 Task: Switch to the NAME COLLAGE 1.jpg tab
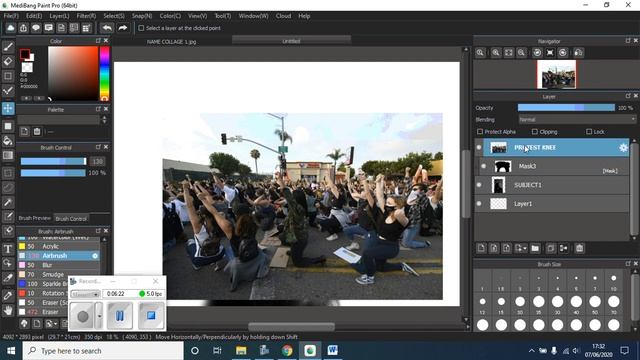point(171,42)
